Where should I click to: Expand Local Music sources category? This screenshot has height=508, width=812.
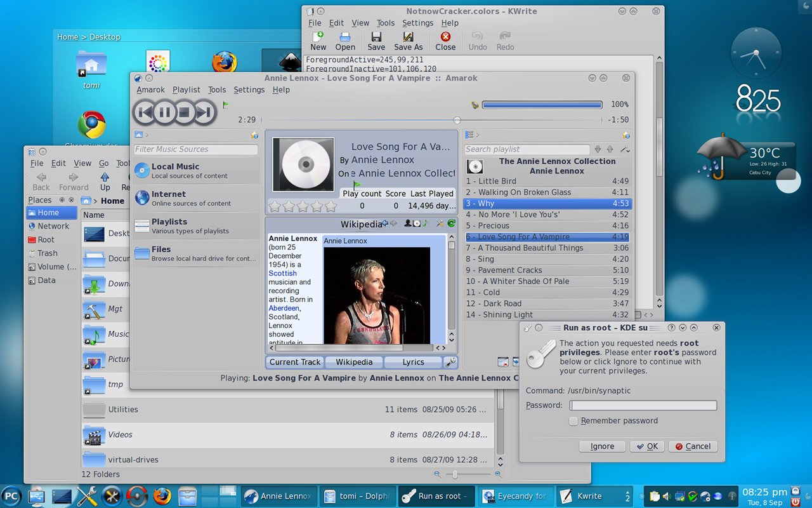196,171
